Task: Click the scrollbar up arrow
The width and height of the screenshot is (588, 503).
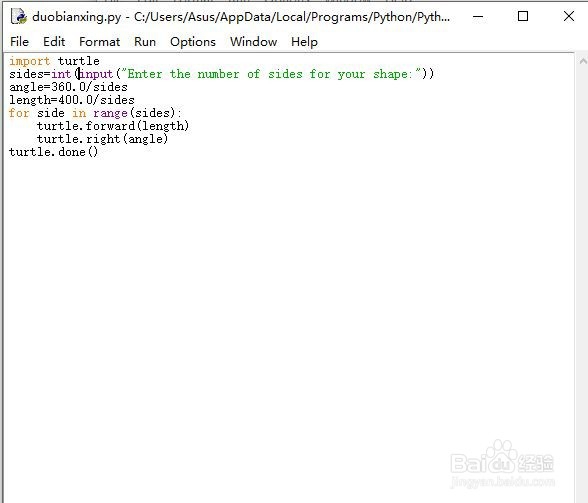Action: [583, 61]
